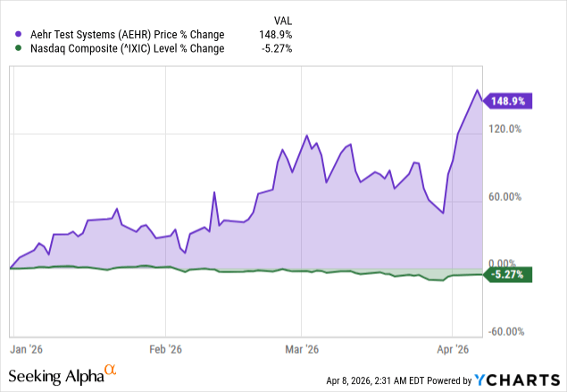Click the orange alpha symbol icon

[112, 368]
